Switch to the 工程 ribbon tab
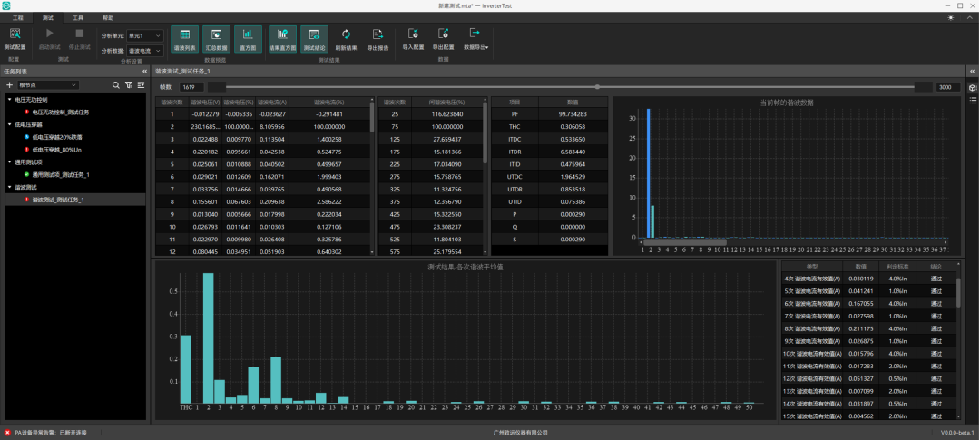Screen dimensions: 980x440 tap(18, 17)
